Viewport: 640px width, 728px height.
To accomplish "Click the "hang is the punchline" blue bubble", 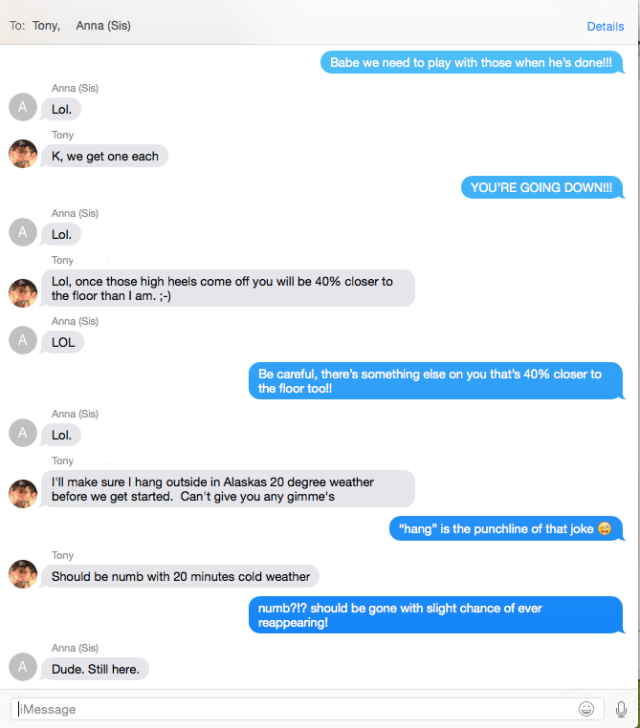I will point(505,529).
